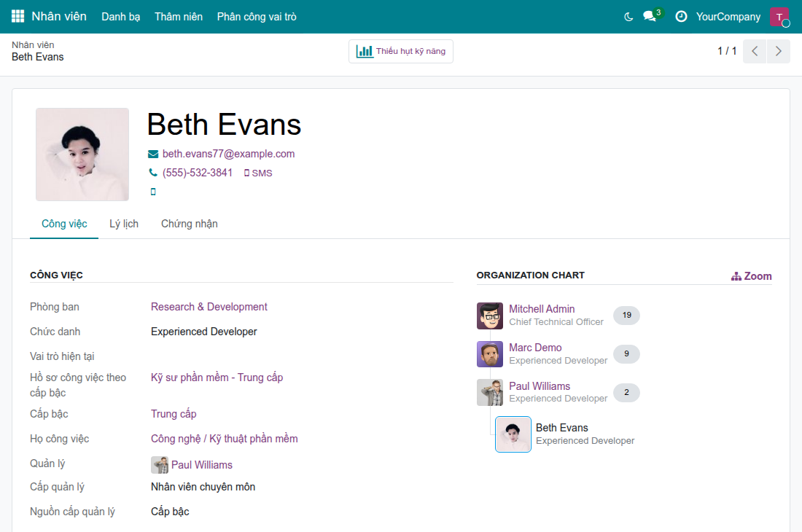
Task: Switch to the Chứng nhận tab
Action: tap(190, 224)
